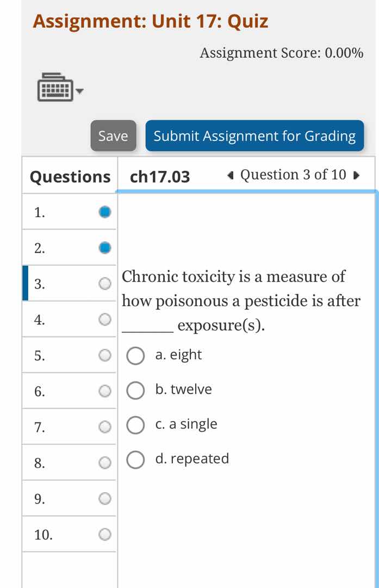Viewport: 379px width, 588px height.
Task: Go to question 8 in sidebar
Action: click(x=69, y=463)
